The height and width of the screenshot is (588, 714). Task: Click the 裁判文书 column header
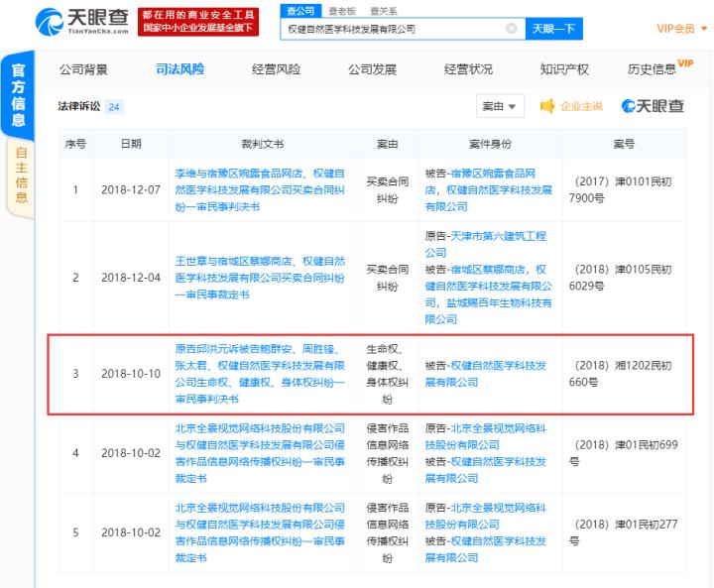(x=262, y=144)
